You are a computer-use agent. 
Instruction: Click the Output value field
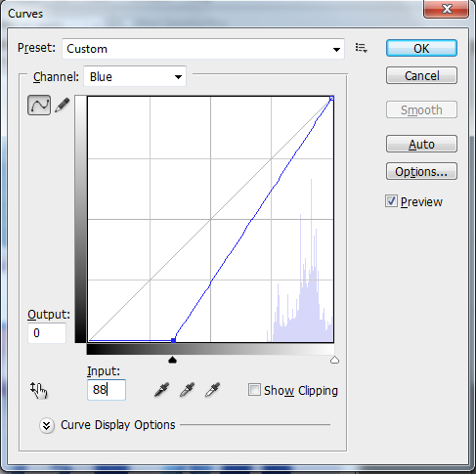pyautogui.click(x=47, y=333)
